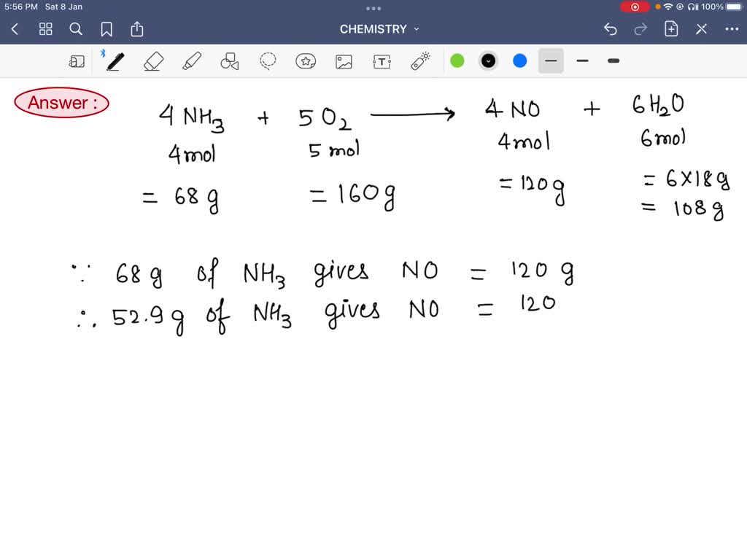747x560 pixels.
Task: Select the Eraser tool
Action: click(153, 61)
